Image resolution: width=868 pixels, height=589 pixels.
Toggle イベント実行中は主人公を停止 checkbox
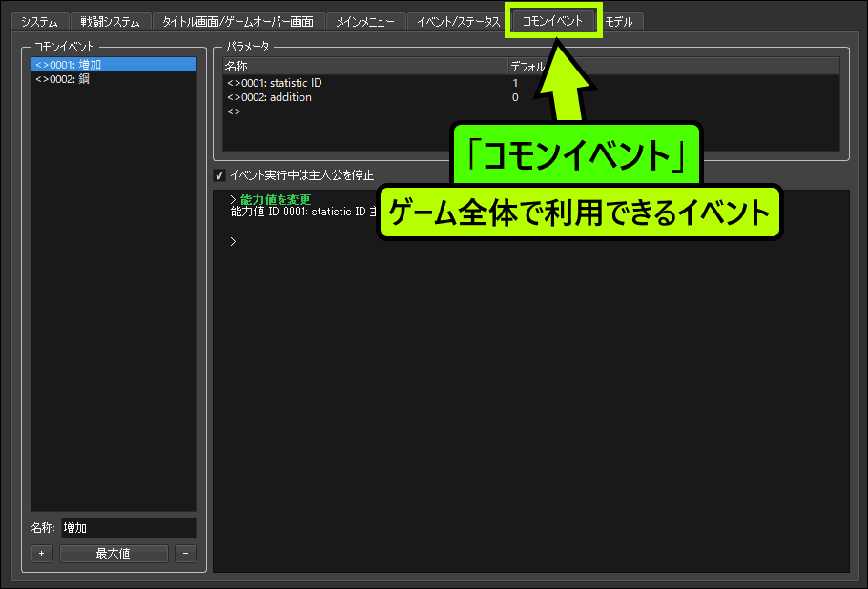point(219,175)
